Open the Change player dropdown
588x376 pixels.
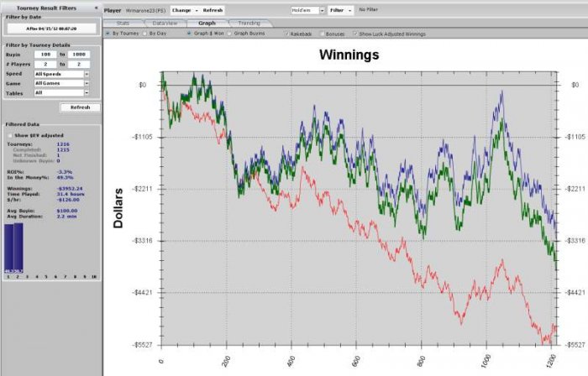coord(185,10)
